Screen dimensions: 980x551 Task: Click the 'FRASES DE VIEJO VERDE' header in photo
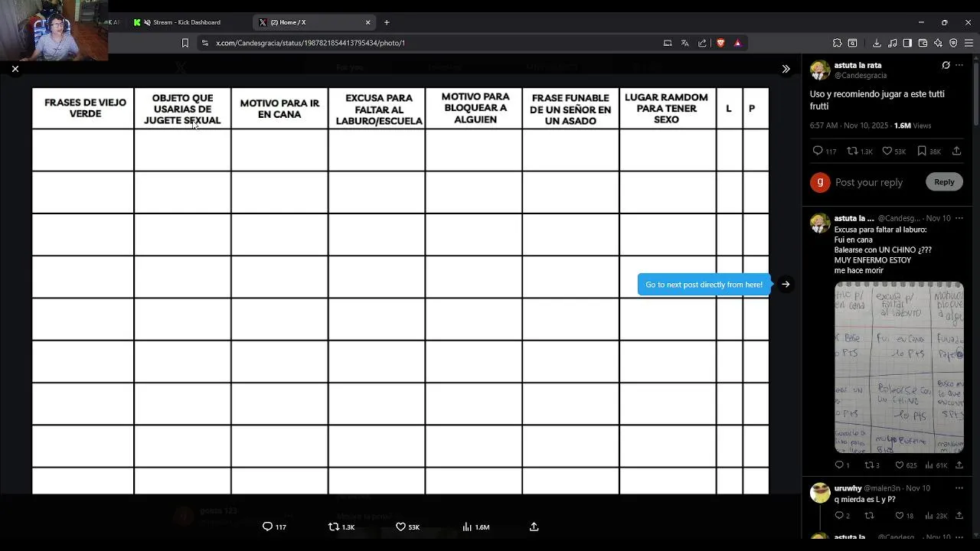coord(85,108)
